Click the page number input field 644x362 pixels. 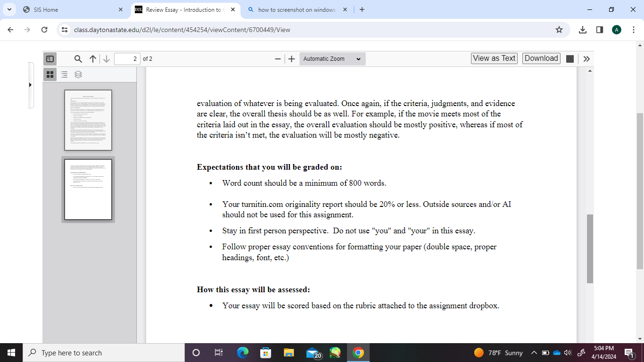[127, 59]
